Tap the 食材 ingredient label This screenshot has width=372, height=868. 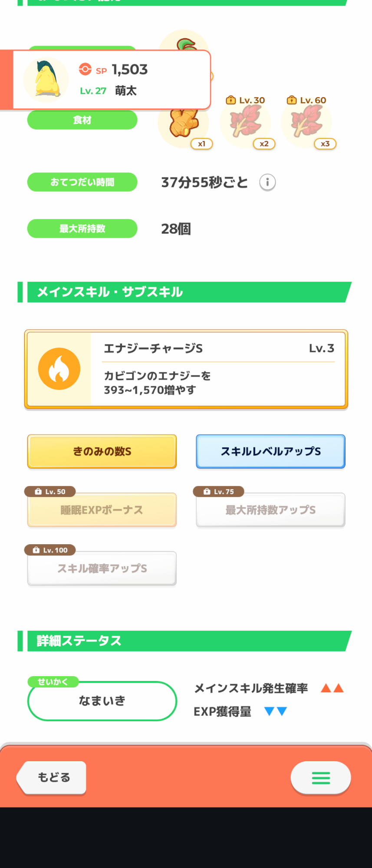click(82, 120)
